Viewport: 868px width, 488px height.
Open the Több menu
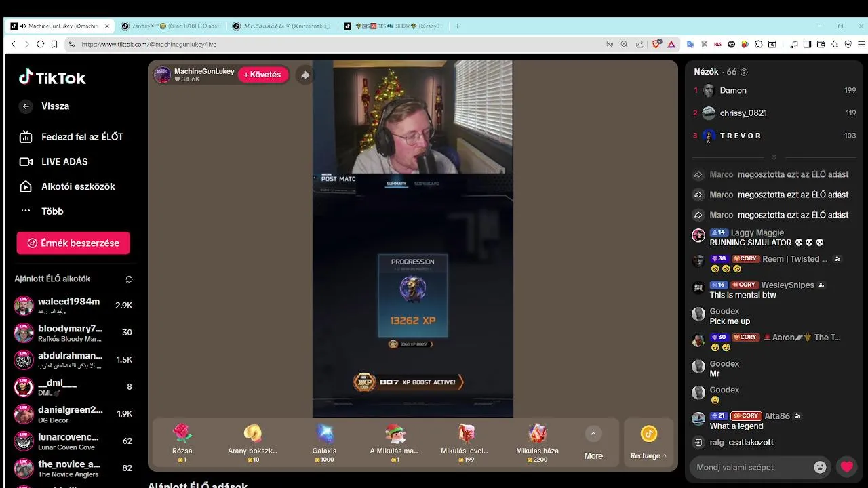[41, 211]
